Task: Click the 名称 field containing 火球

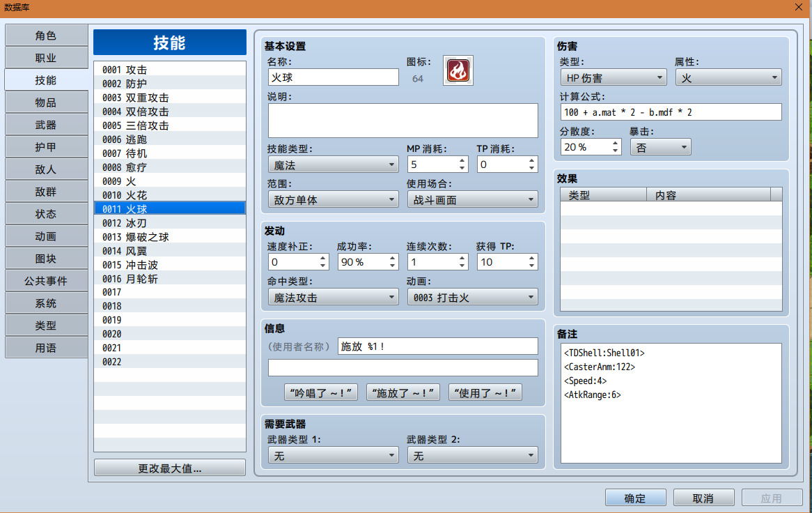Action: click(333, 77)
